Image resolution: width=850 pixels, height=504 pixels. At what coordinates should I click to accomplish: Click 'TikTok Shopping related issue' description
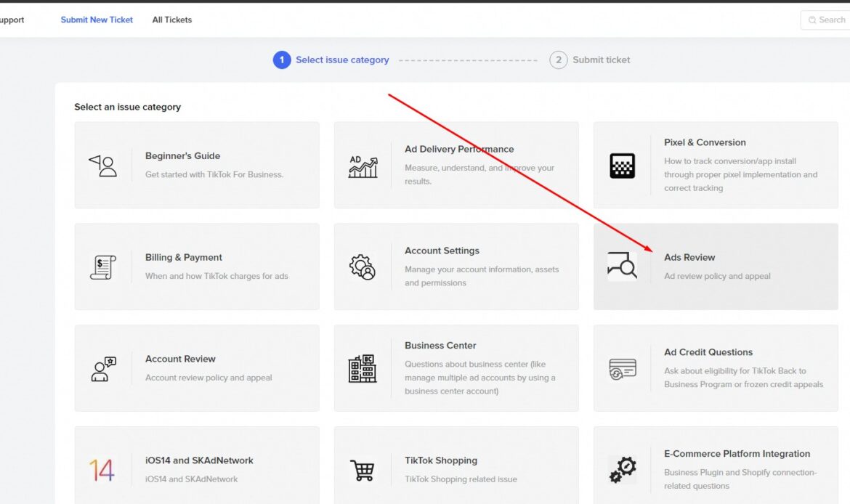[x=461, y=479]
